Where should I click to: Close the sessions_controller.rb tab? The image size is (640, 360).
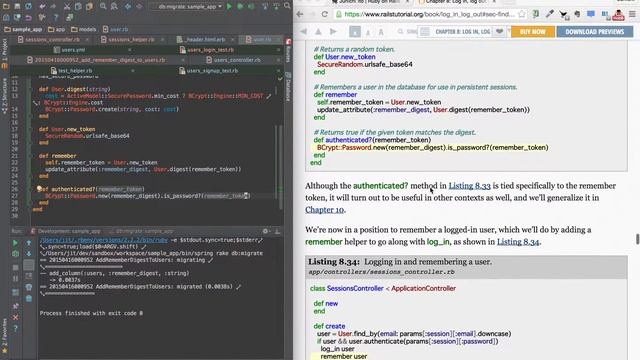[87, 40]
